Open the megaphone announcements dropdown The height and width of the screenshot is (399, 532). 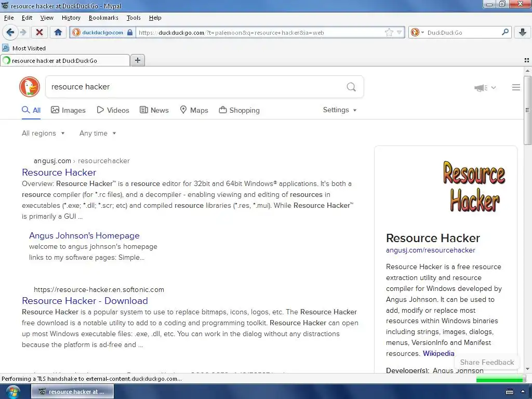485,87
